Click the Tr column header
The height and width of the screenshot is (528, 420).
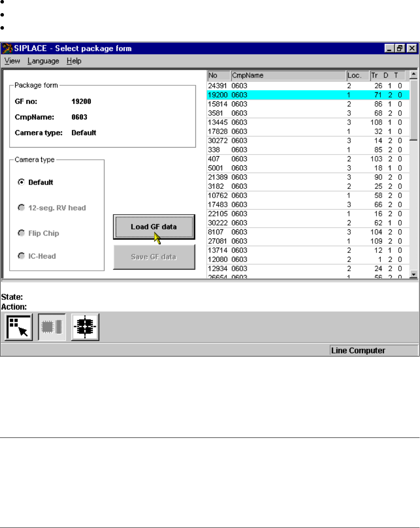point(375,75)
